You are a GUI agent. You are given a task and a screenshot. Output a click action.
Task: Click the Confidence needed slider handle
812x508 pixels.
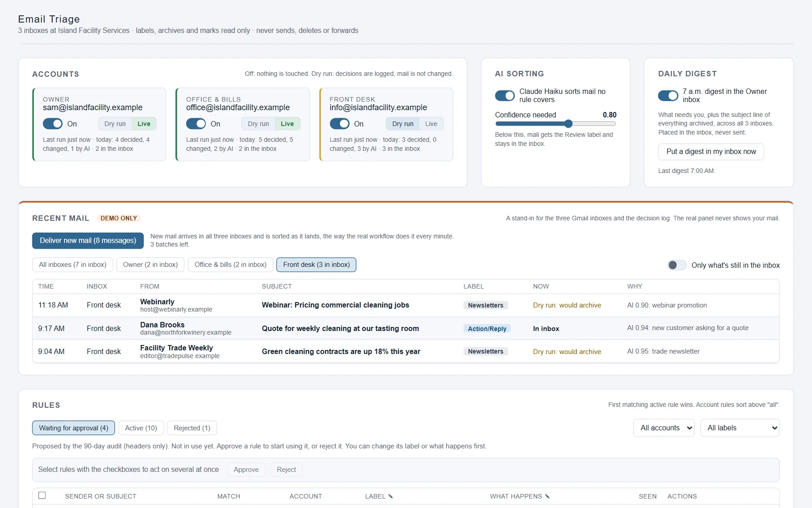(568, 124)
